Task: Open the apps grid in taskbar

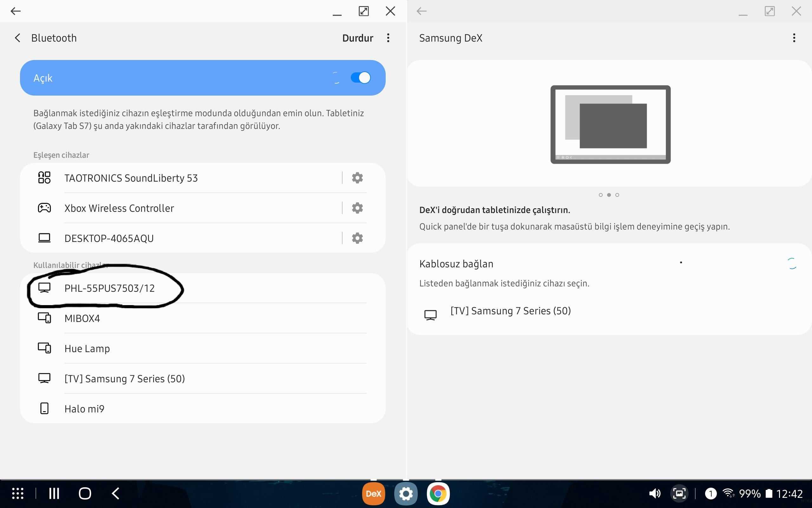Action: 18,493
